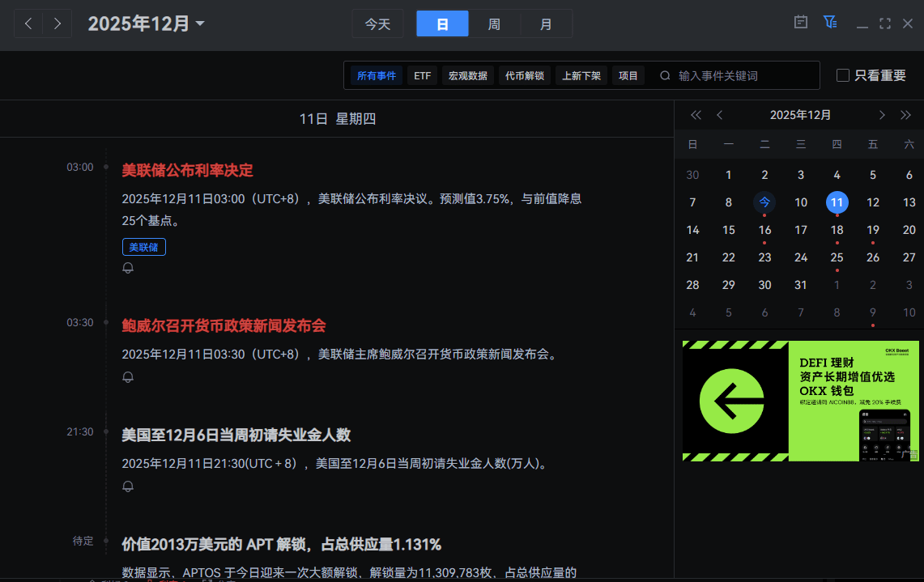Click the search magnifier in the keyword box
The width and height of the screenshot is (924, 582).
(x=665, y=75)
